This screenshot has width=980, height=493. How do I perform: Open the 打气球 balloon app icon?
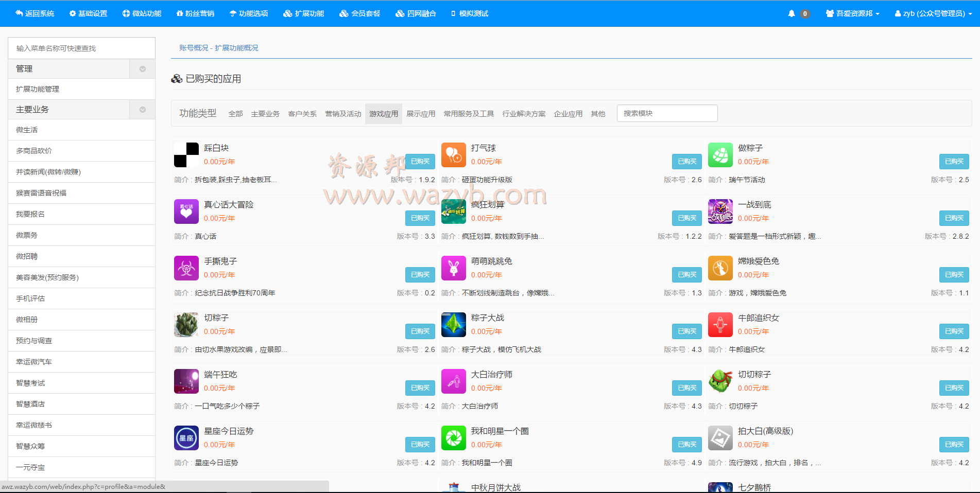454,155
